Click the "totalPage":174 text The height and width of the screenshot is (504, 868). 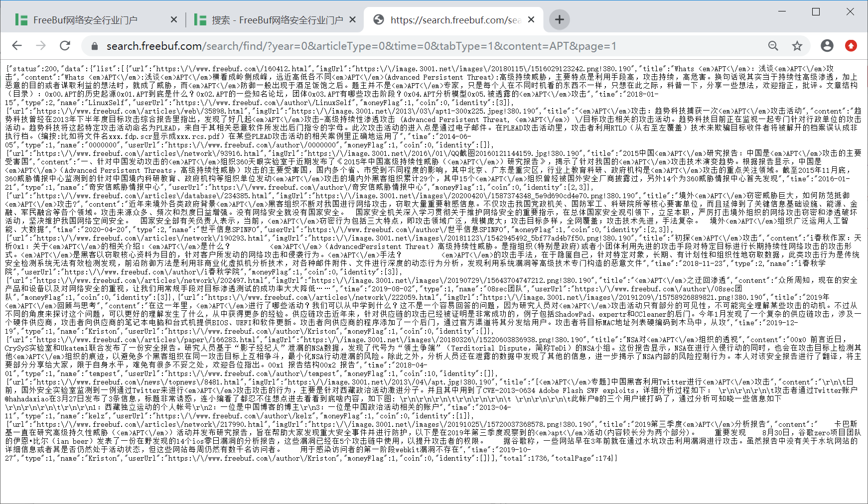click(x=581, y=458)
